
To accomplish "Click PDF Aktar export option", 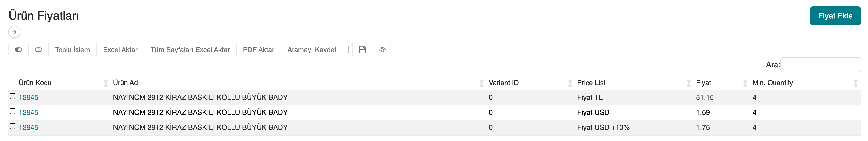I will pyautogui.click(x=258, y=50).
